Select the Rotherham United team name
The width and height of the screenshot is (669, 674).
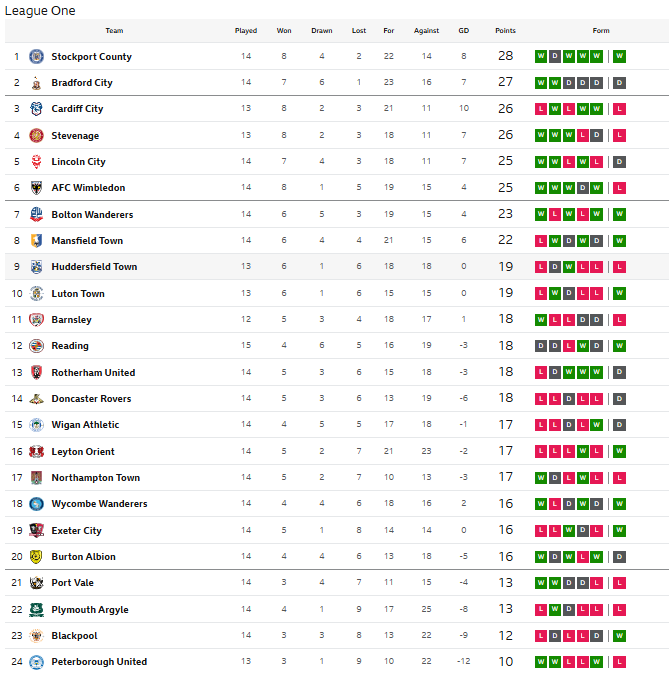point(93,373)
